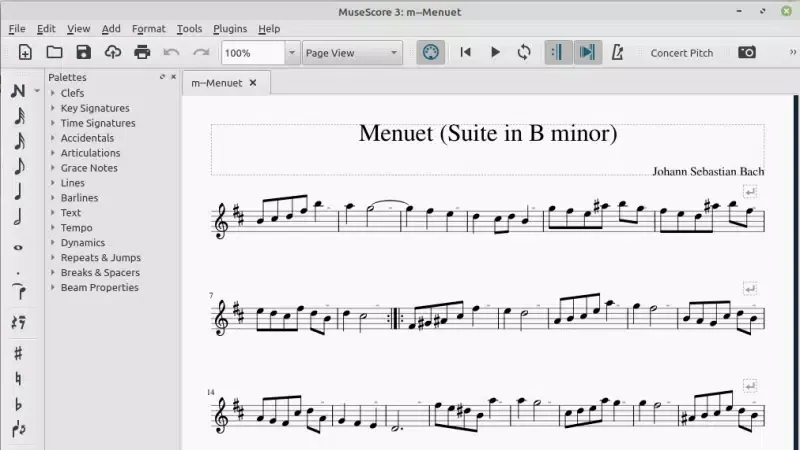Close the m--Menuet tab
Screen dimensions: 800x450
coord(253,83)
